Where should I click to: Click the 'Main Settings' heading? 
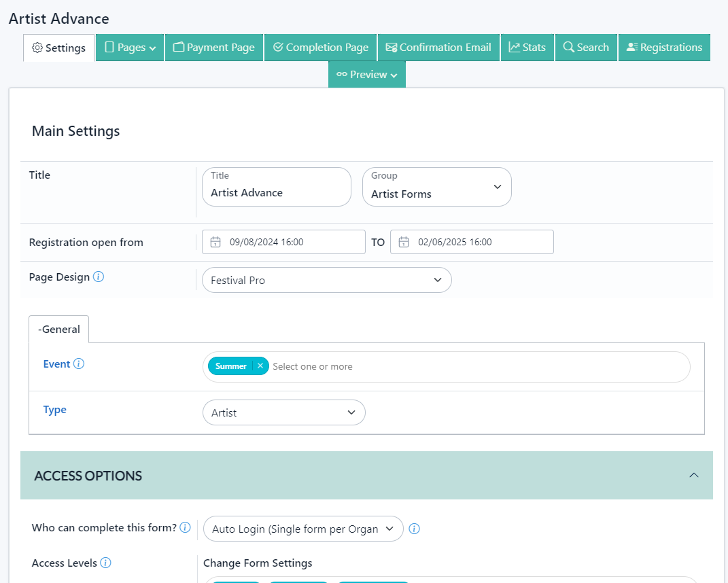pyautogui.click(x=75, y=131)
